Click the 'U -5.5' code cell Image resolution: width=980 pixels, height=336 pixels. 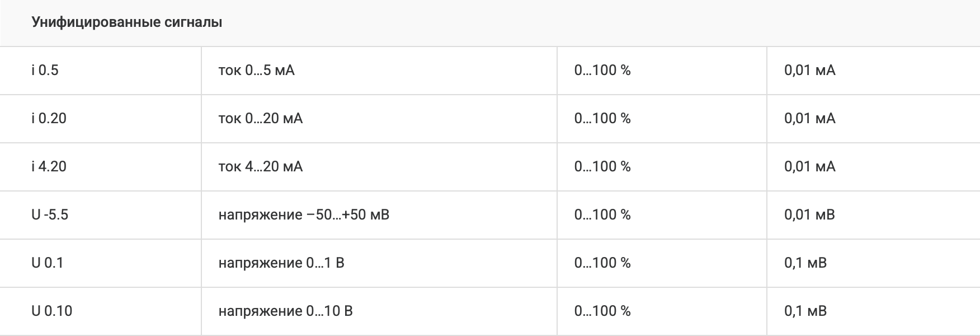coord(50,215)
